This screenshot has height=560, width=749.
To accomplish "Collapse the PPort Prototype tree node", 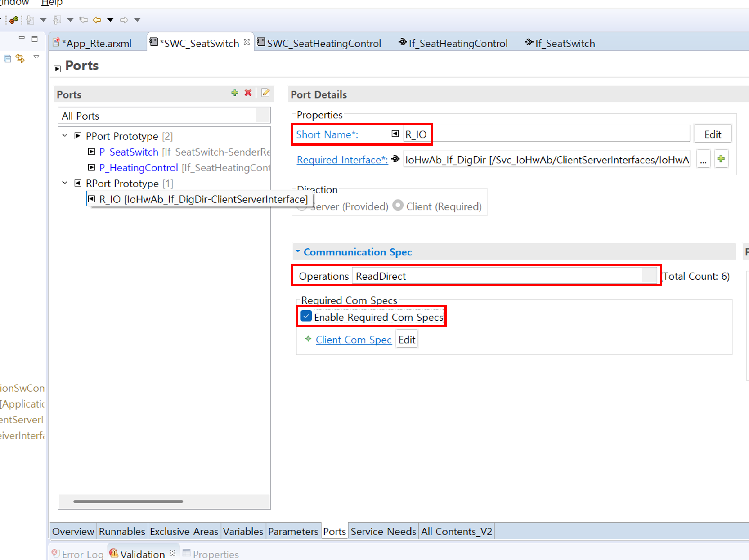I will click(x=65, y=136).
